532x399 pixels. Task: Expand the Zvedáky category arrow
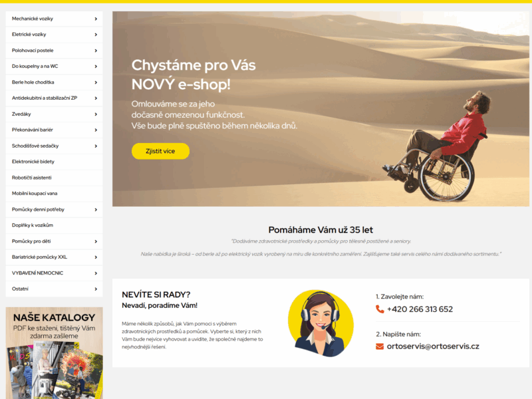tap(96, 114)
